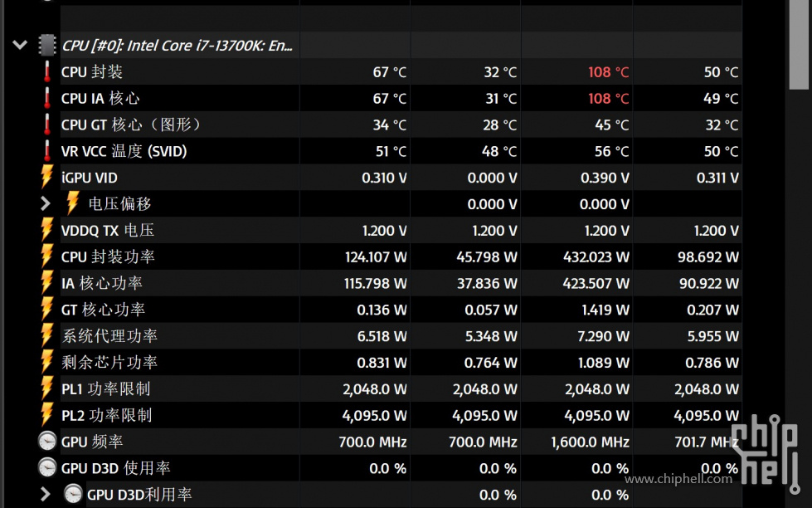Select the CPU IA 核心 sensor label

pos(100,99)
